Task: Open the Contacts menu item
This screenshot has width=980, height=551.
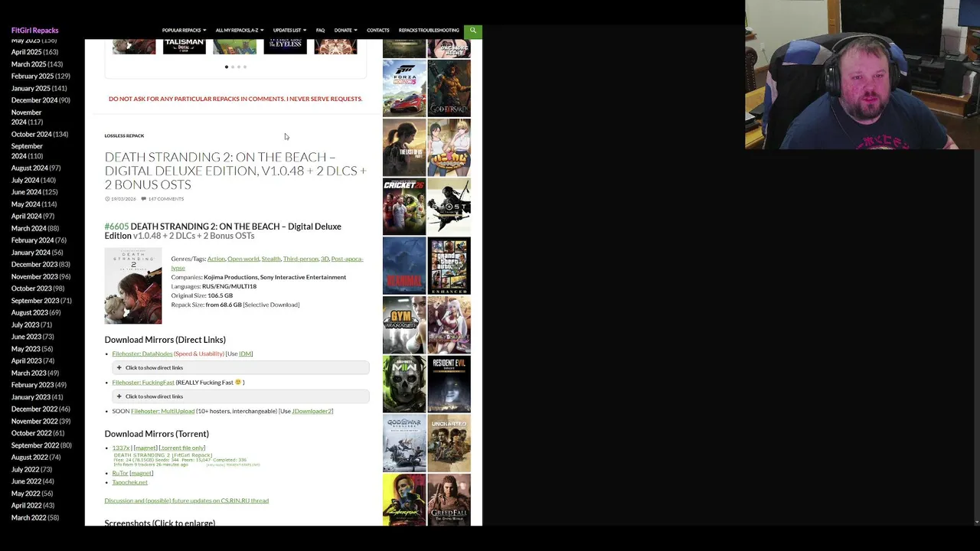Action: click(x=377, y=31)
